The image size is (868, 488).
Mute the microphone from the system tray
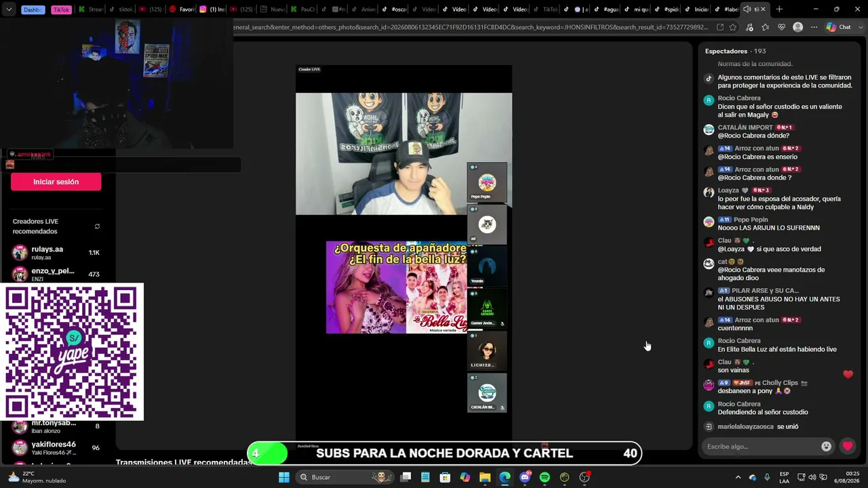point(767,477)
